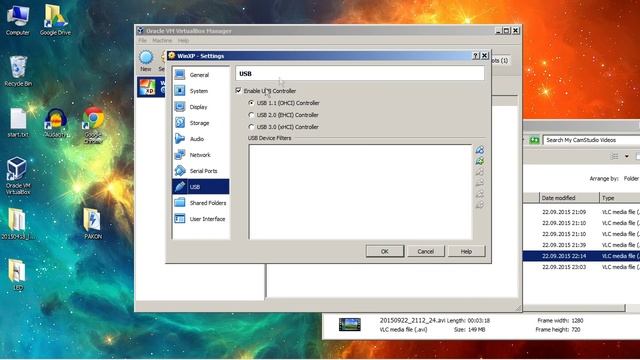Viewport: 640px width, 360px height.
Task: Click the 20150922_2112_24.avi file name
Action: pyautogui.click(x=412, y=320)
